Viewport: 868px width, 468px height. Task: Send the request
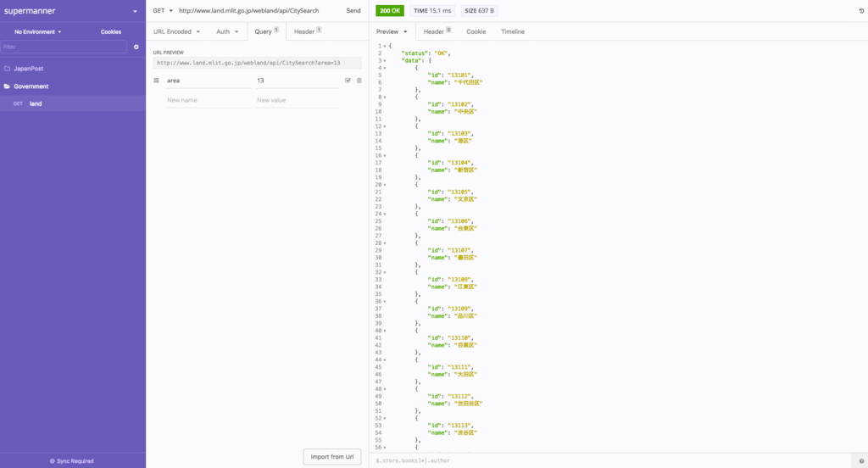tap(353, 10)
